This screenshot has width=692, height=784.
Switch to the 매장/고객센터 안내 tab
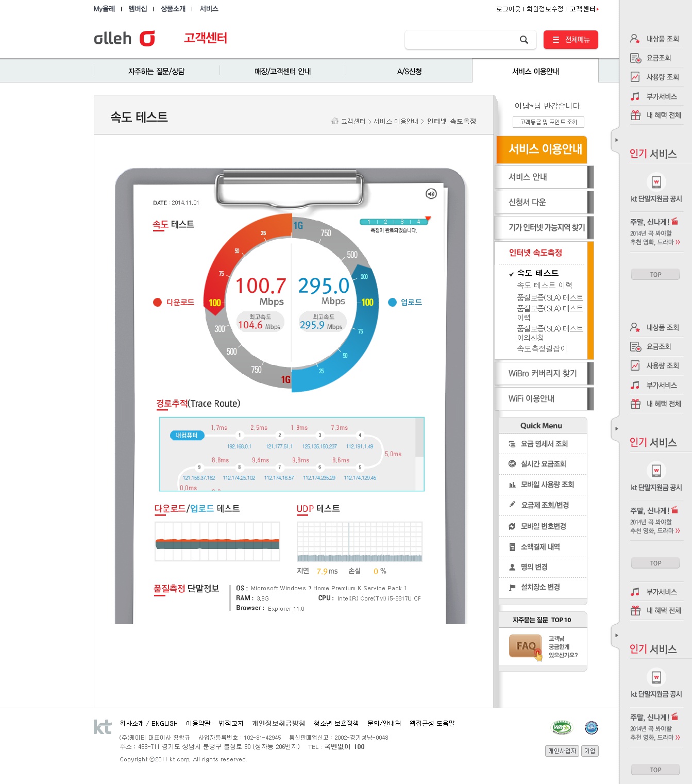(x=283, y=71)
